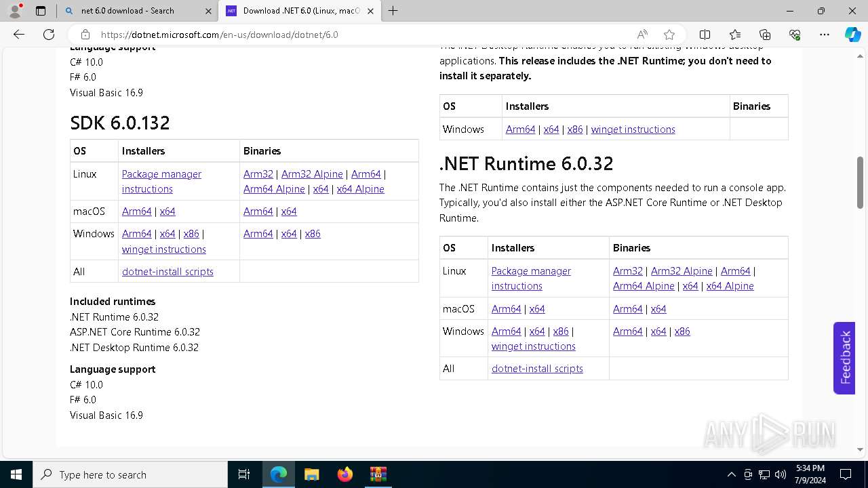Open Microsoft Edge from taskbar
Screen dimensions: 868x488
coord(279,474)
